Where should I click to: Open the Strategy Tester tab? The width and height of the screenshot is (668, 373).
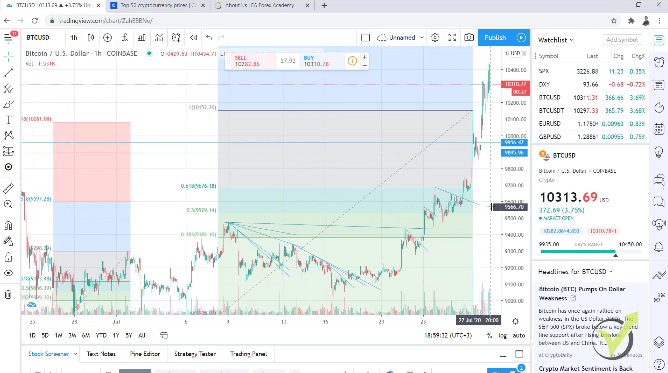coord(195,354)
